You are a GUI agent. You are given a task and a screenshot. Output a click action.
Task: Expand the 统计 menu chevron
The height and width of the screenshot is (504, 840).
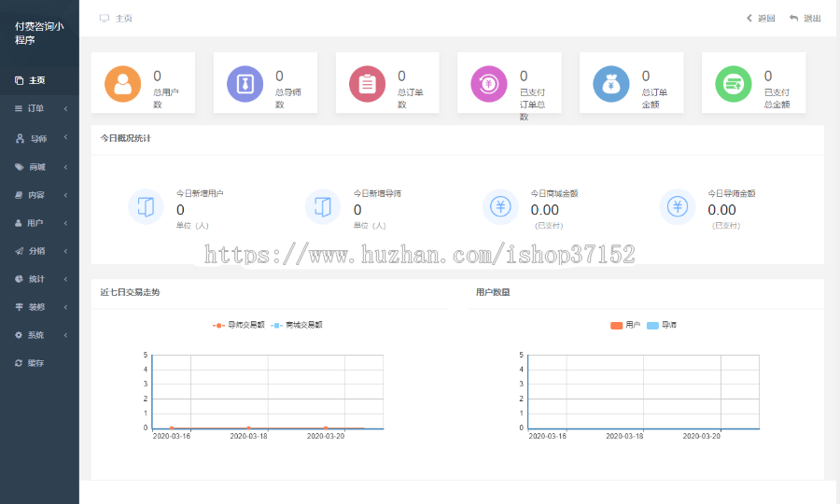[x=66, y=278]
